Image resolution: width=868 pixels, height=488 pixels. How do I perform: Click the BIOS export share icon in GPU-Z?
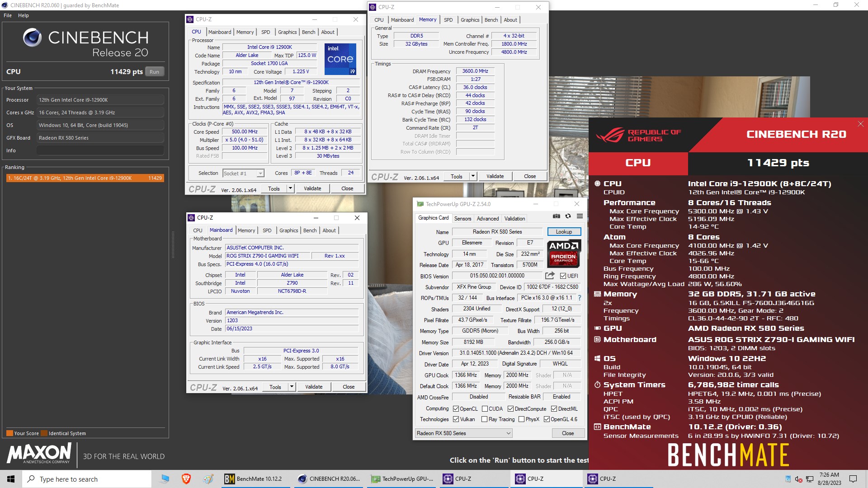[550, 276]
